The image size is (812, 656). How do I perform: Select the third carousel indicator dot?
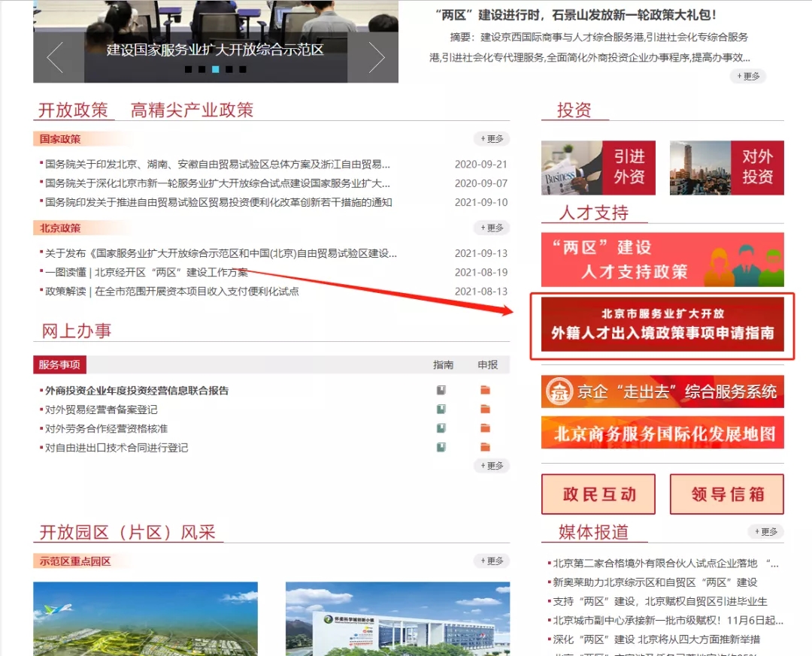(x=216, y=69)
